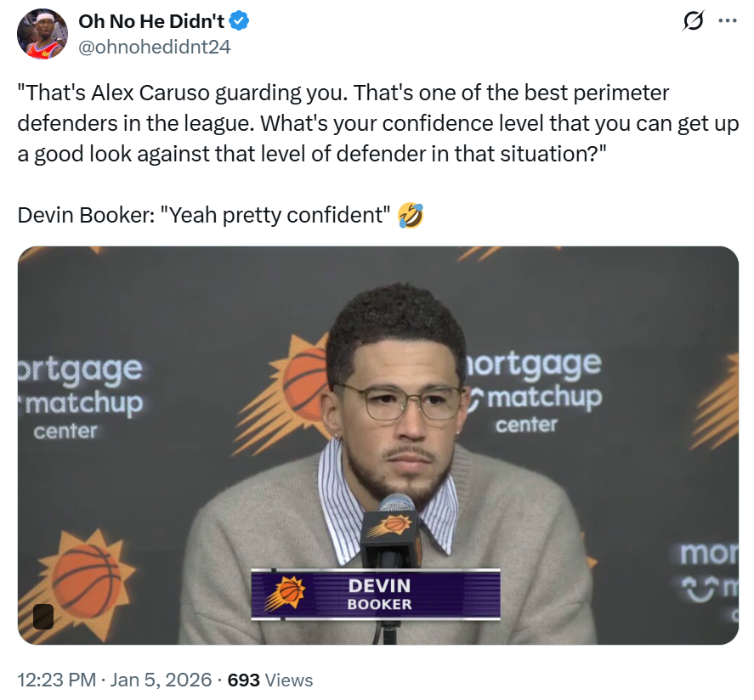
Task: Click the right 'mortgage matchup center' sign
Action: 531,392
